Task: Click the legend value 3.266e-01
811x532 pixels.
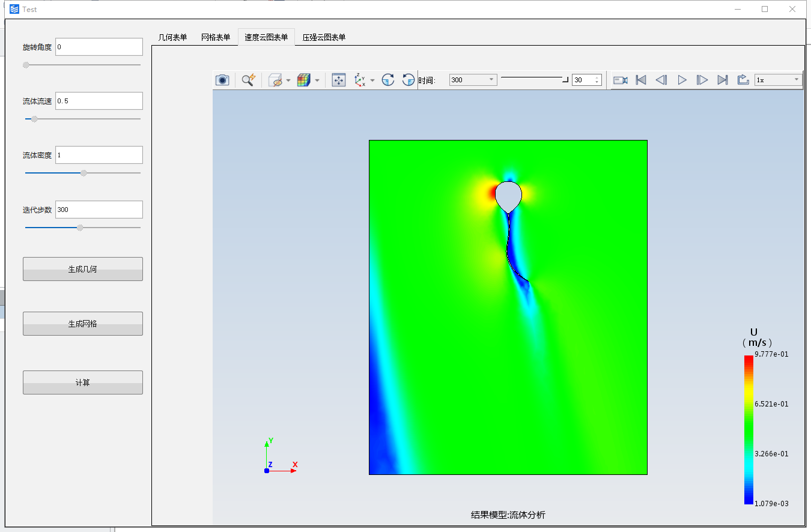Action: click(x=771, y=454)
